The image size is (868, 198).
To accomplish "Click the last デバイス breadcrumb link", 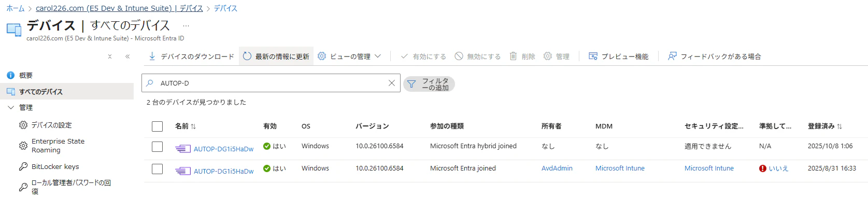I will 225,8.
